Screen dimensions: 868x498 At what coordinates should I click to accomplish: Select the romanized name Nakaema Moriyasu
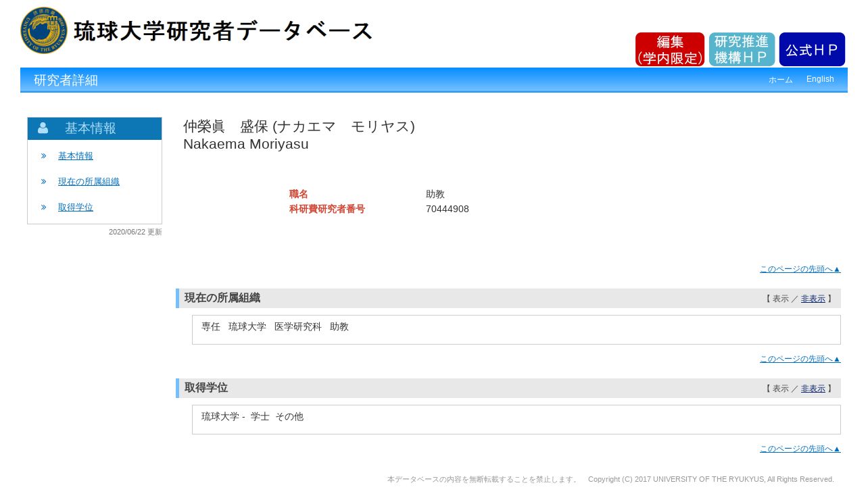tap(246, 144)
